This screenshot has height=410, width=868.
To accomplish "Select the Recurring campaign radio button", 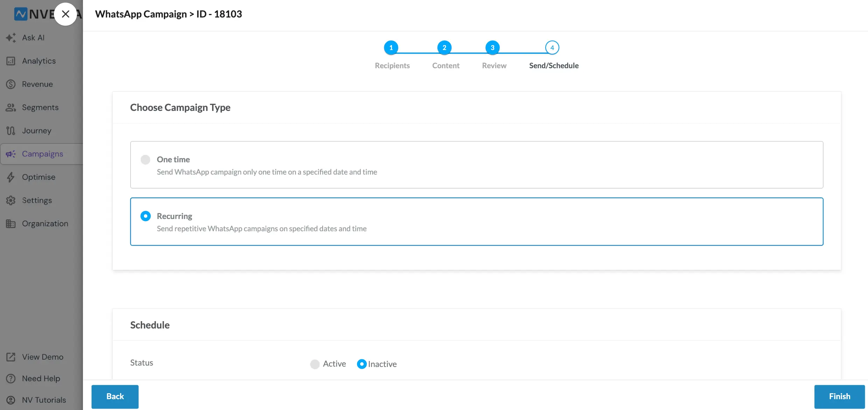I will click(x=145, y=216).
